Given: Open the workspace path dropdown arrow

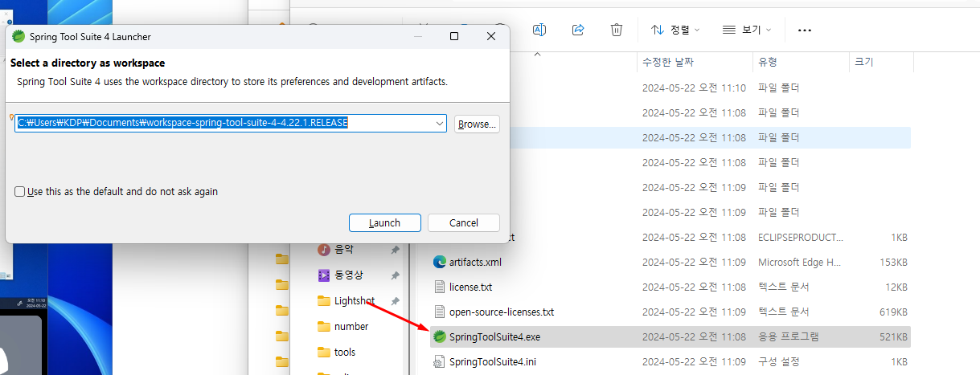Looking at the screenshot, I should [439, 124].
